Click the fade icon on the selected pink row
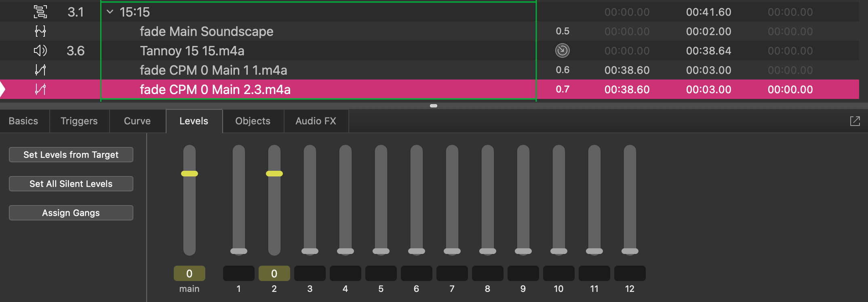868x302 pixels. (40, 90)
